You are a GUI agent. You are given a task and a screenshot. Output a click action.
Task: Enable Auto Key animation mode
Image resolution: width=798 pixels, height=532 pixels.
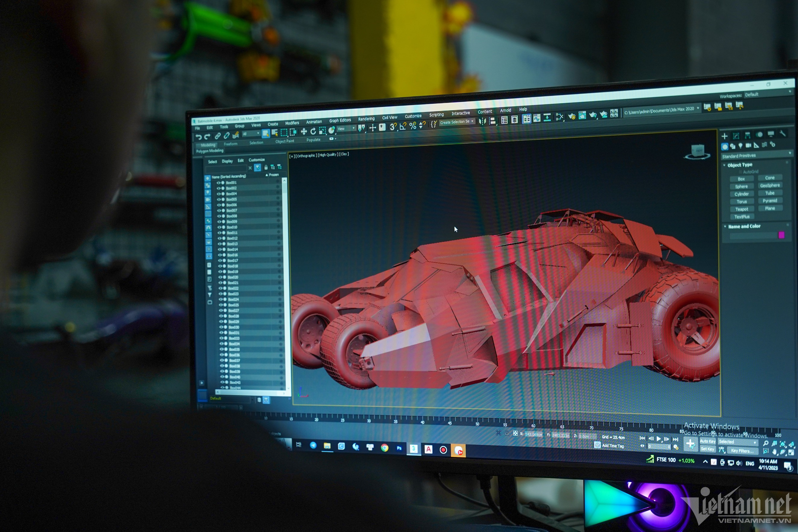pos(708,441)
